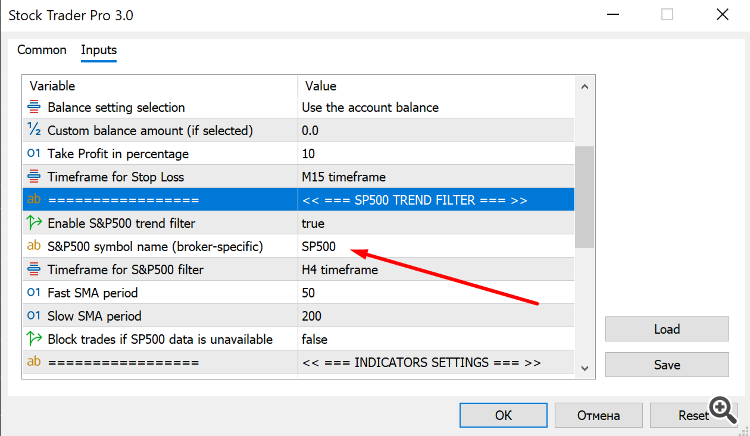Confirm settings with the OK button

click(x=504, y=415)
